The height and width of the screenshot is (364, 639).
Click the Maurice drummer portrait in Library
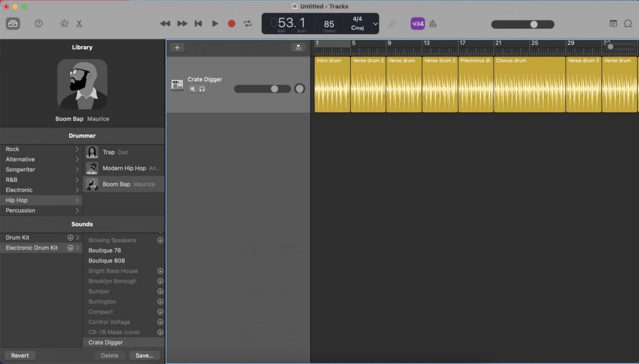coord(82,84)
